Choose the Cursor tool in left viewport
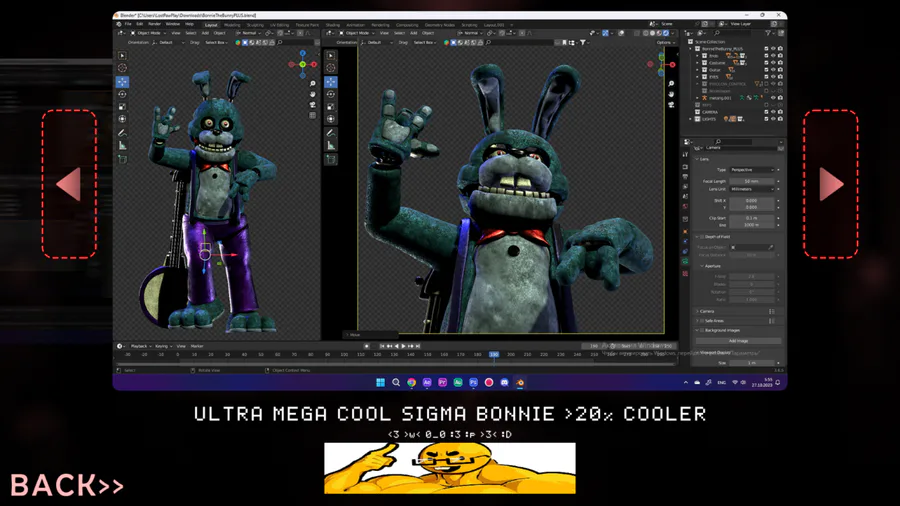Screen dimensions: 900x506 pyautogui.click(x=122, y=68)
